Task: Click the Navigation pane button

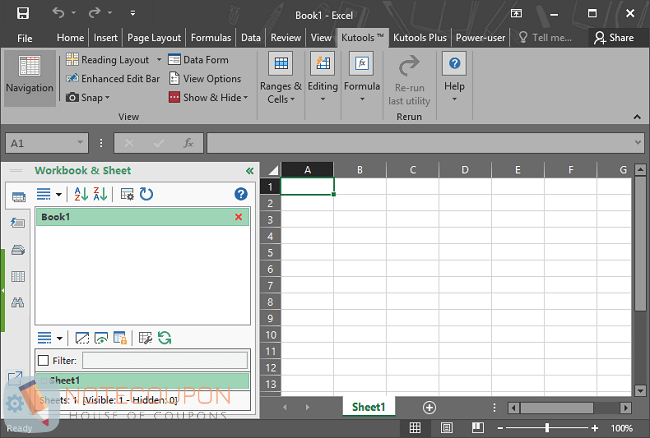Action: pos(29,78)
